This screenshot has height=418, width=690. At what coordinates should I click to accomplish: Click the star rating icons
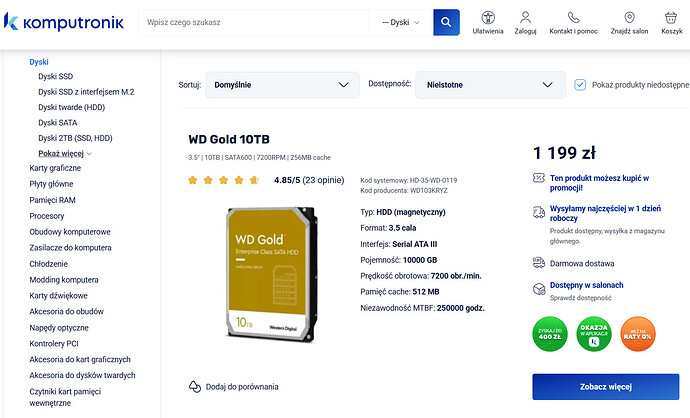click(x=224, y=180)
